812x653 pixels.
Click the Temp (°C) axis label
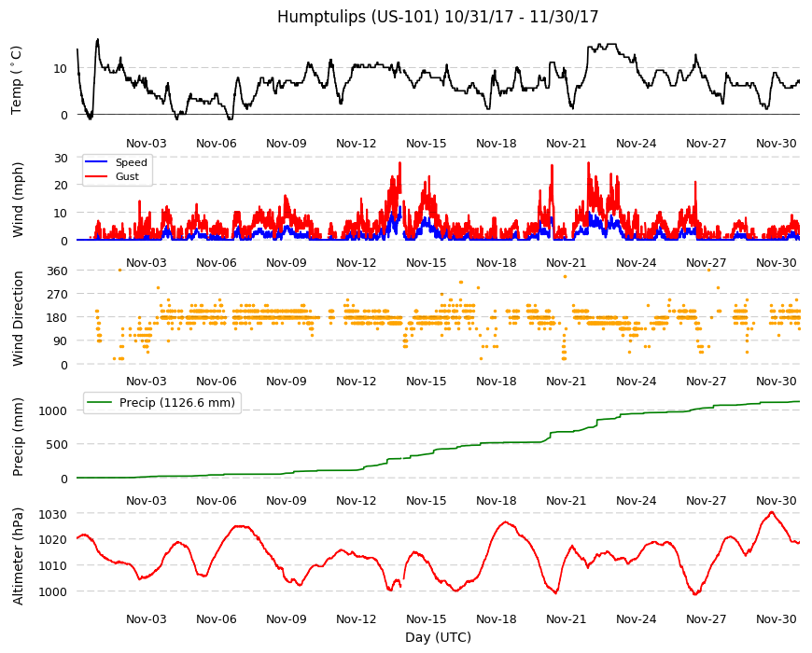point(17,80)
